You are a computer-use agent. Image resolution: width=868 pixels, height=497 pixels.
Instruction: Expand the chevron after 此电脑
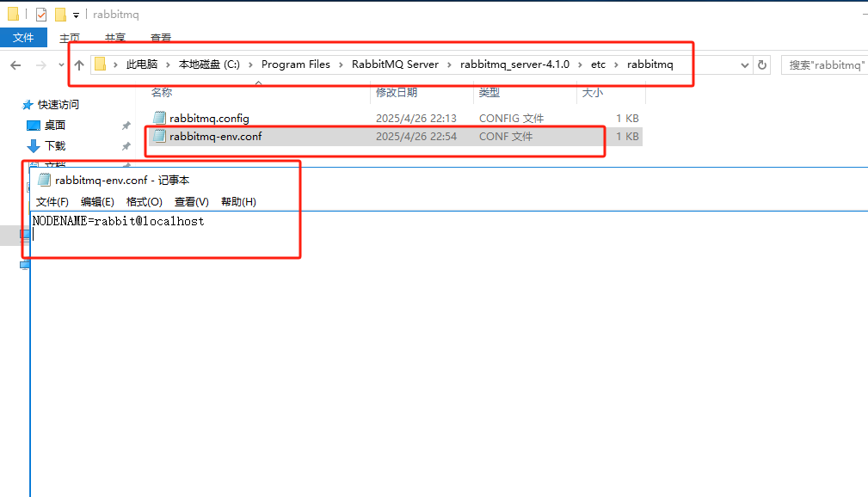168,64
